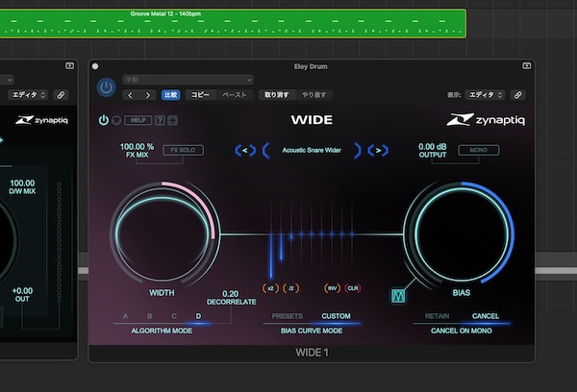
Task: Click the /2 bias curve button
Action: pos(291,288)
